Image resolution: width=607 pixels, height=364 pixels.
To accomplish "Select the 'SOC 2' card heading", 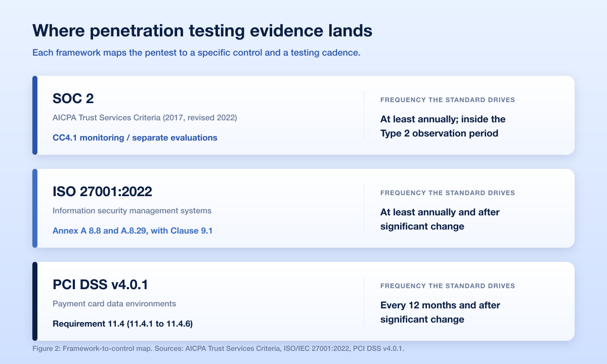I will pos(73,99).
